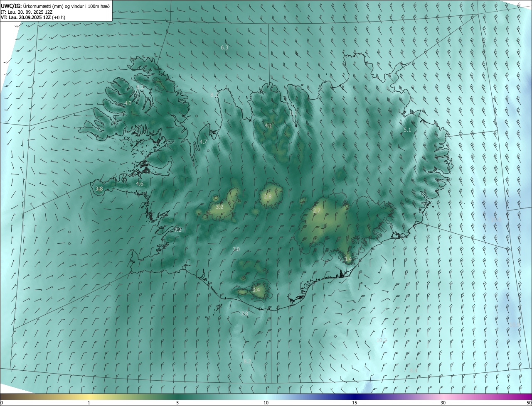Click the 0 tick on the color scale
The height and width of the screenshot is (406, 532).
2,403
